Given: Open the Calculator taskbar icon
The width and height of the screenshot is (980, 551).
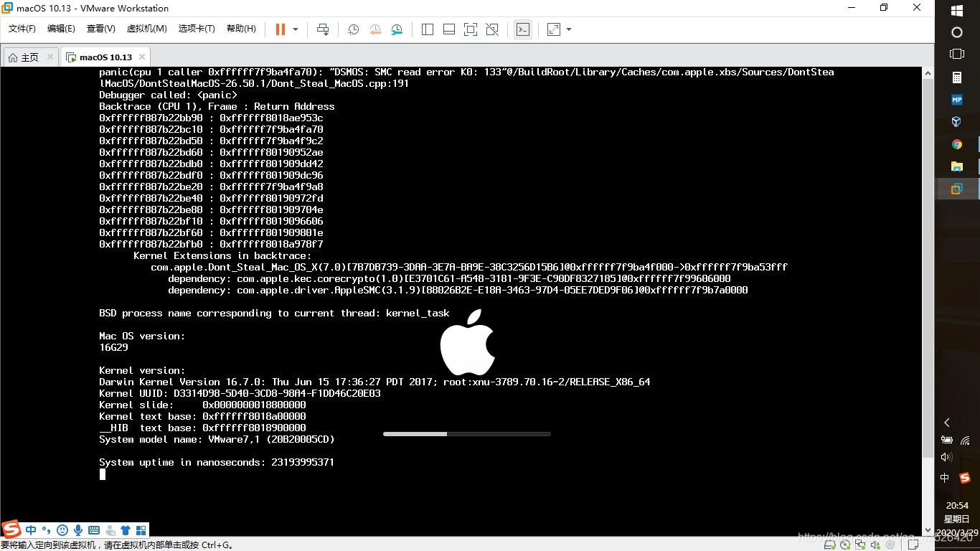Looking at the screenshot, I should (956, 77).
